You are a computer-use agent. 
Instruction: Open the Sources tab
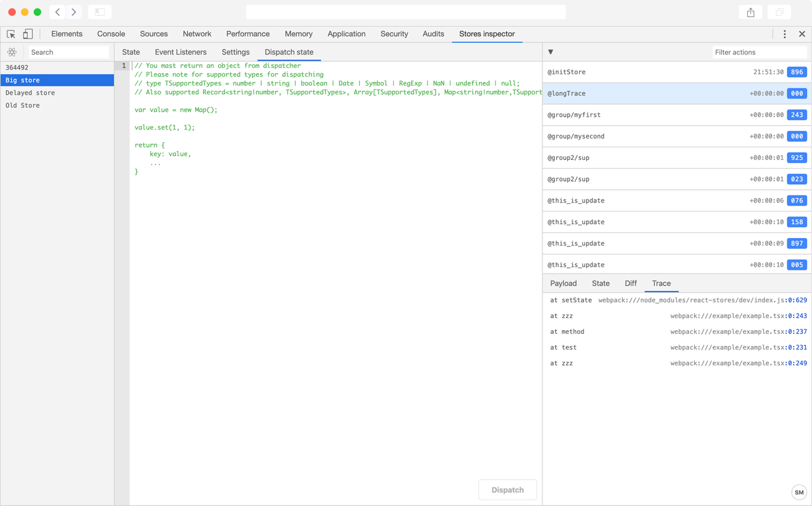click(x=154, y=34)
